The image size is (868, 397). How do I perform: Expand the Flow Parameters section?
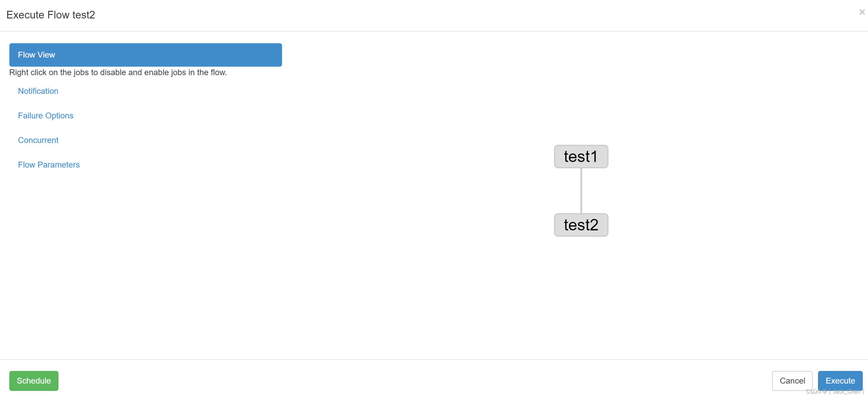[49, 165]
